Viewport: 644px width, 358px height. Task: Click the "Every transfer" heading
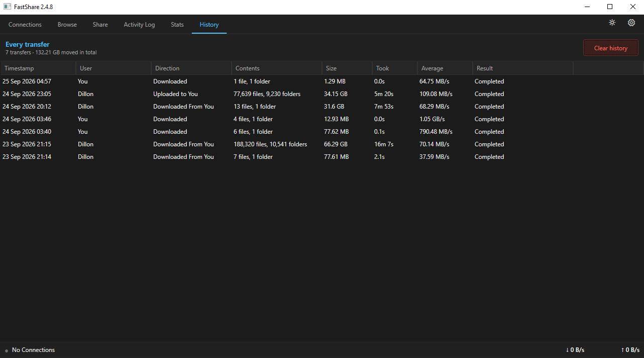point(28,45)
